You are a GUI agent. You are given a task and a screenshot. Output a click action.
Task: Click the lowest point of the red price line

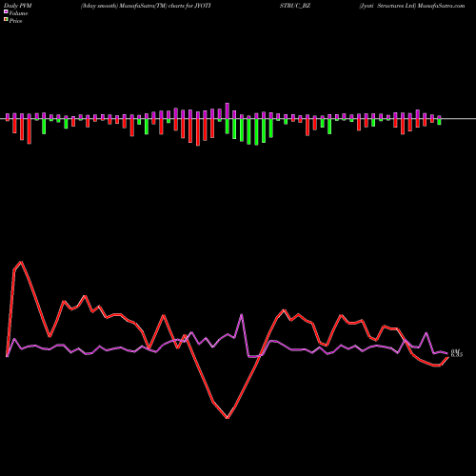point(228,418)
